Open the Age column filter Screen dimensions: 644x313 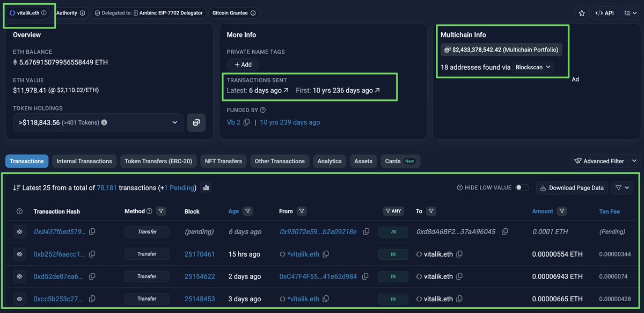pos(247,212)
